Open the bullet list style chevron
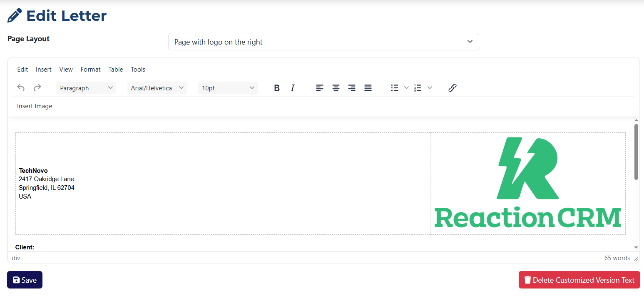 coord(406,88)
